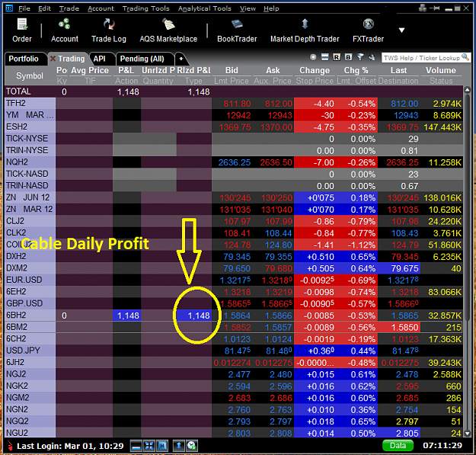Click the four-arrows expand icon in status bar
The image size is (476, 455).
[149, 446]
